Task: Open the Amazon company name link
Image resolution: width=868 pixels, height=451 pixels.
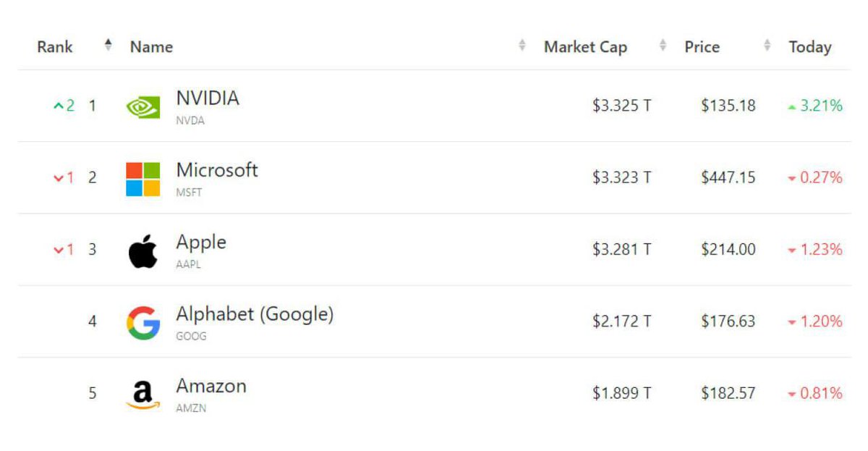Action: click(211, 386)
